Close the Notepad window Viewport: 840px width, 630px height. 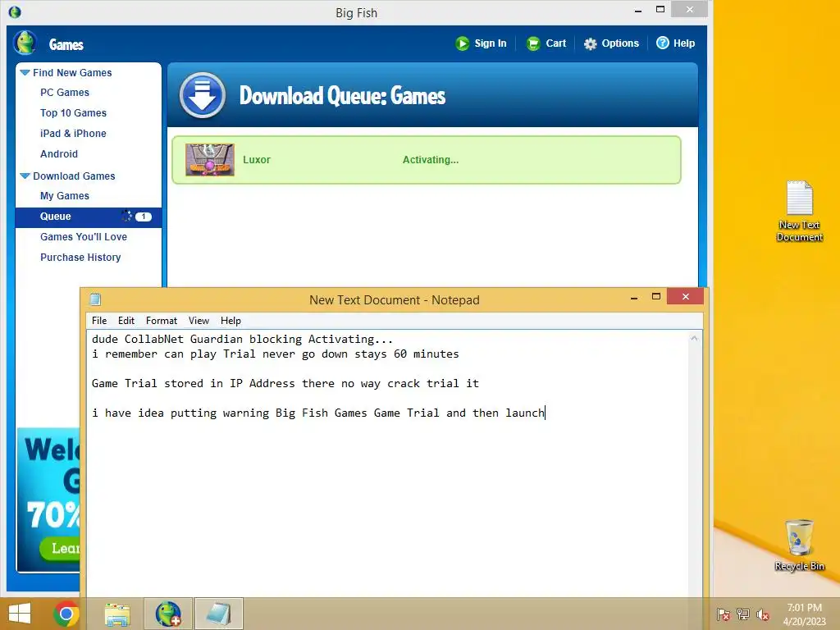click(685, 296)
